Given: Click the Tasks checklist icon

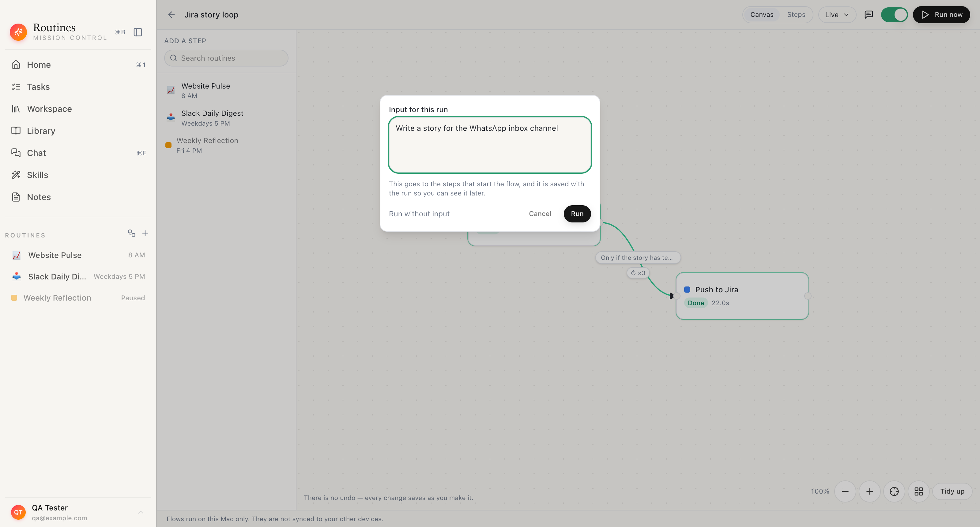Looking at the screenshot, I should [x=16, y=87].
